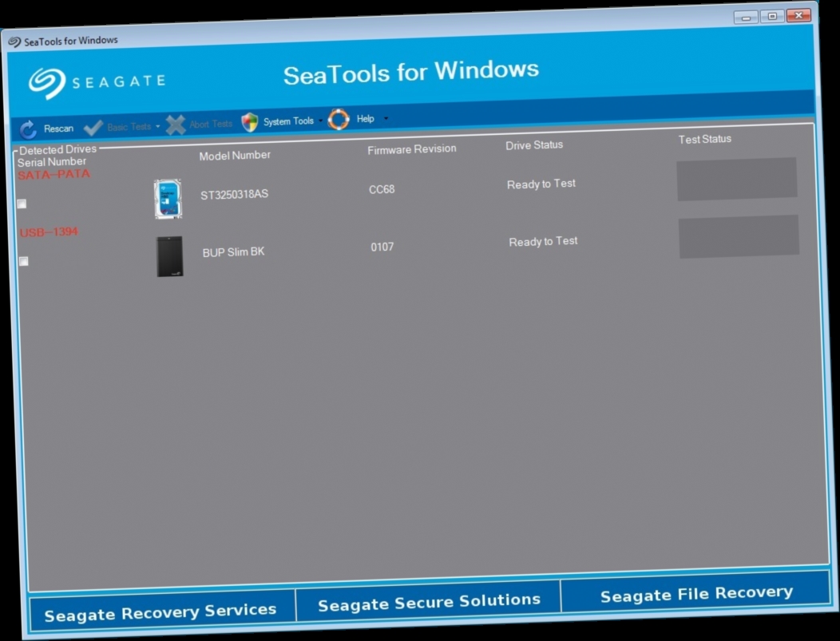Click the Help life-ring icon
Image resolution: width=840 pixels, height=641 pixels.
click(x=338, y=120)
